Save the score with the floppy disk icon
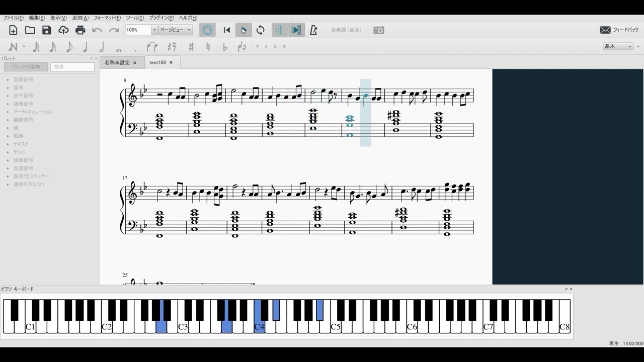Viewport: 644px width, 362px height. click(x=47, y=30)
